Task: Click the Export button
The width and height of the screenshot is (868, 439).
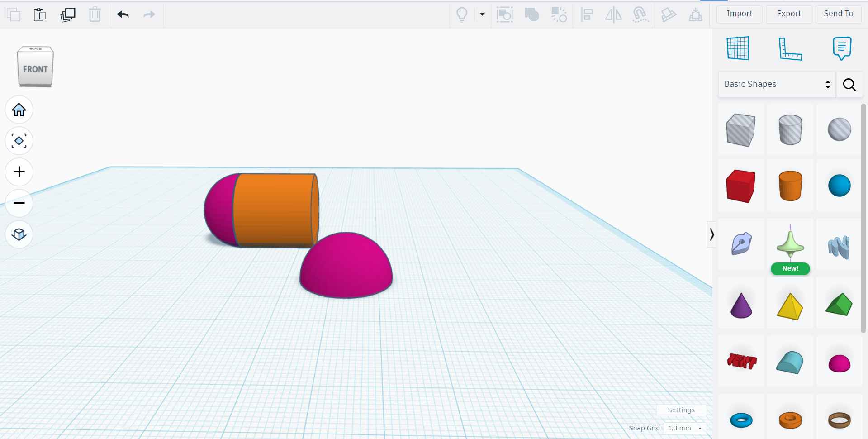Action: 788,14
